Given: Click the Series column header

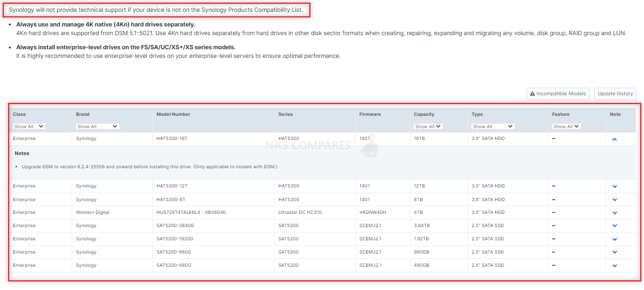Looking at the screenshot, I should (285, 114).
